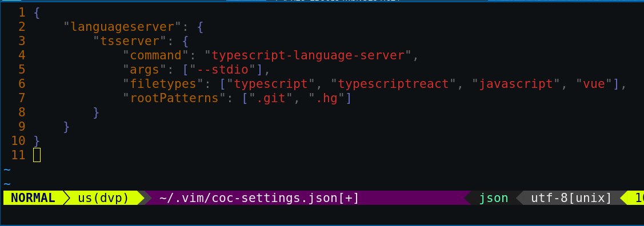Place cursor on empty line 11
The image size is (644, 226).
coord(37,155)
